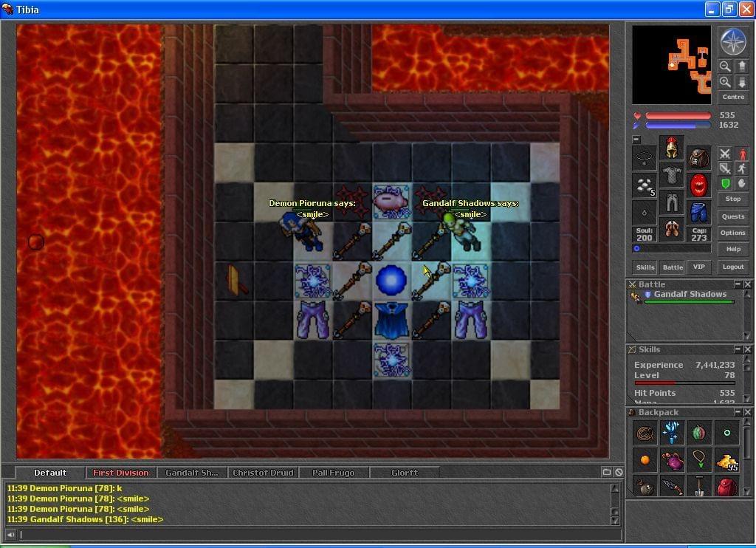This screenshot has width=756, height=548.
Task: Zoom in the minimap
Action: tap(725, 82)
